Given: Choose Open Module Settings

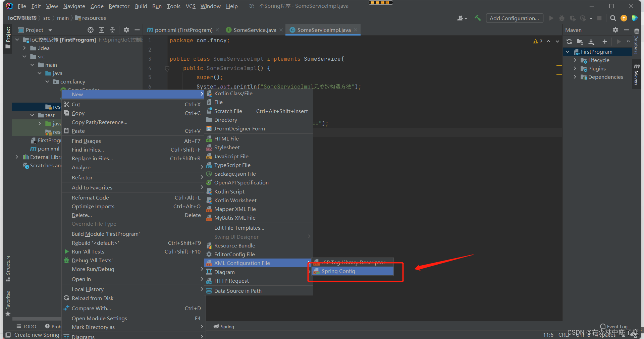Looking at the screenshot, I should click(133, 318).
